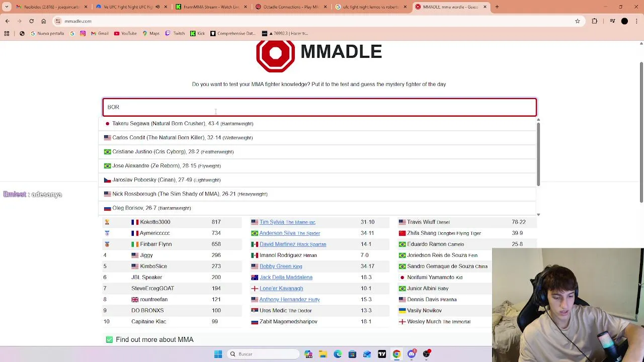
Task: Open the extensions puzzle icon
Action: click(x=595, y=21)
